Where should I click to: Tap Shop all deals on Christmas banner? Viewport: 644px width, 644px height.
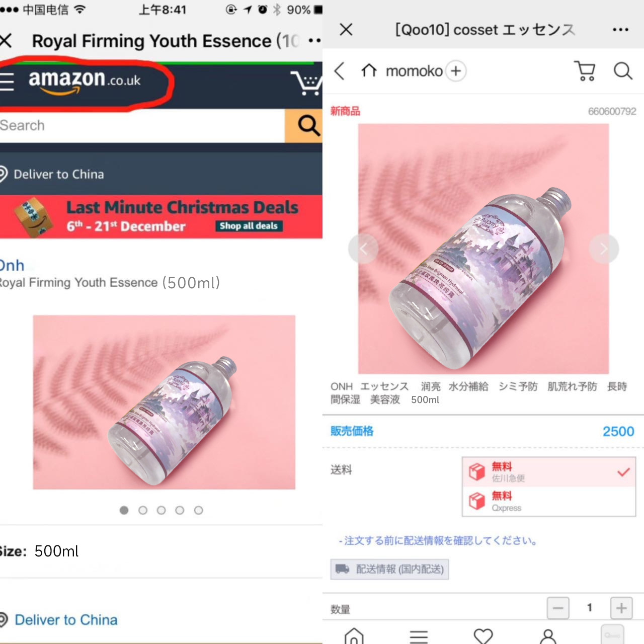[x=249, y=226]
